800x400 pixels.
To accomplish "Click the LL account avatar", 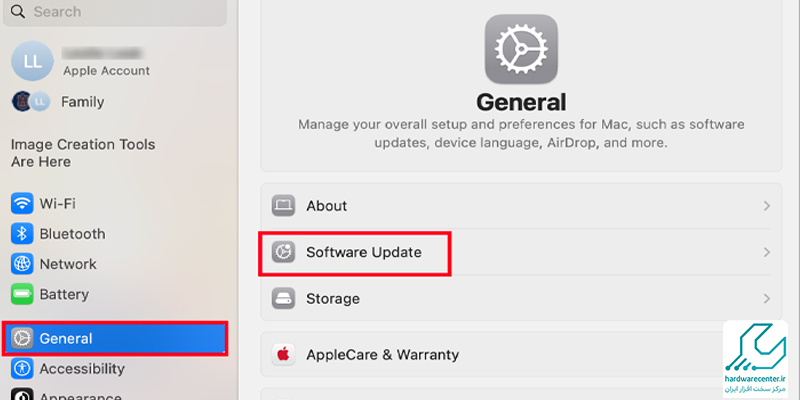I will tap(30, 61).
